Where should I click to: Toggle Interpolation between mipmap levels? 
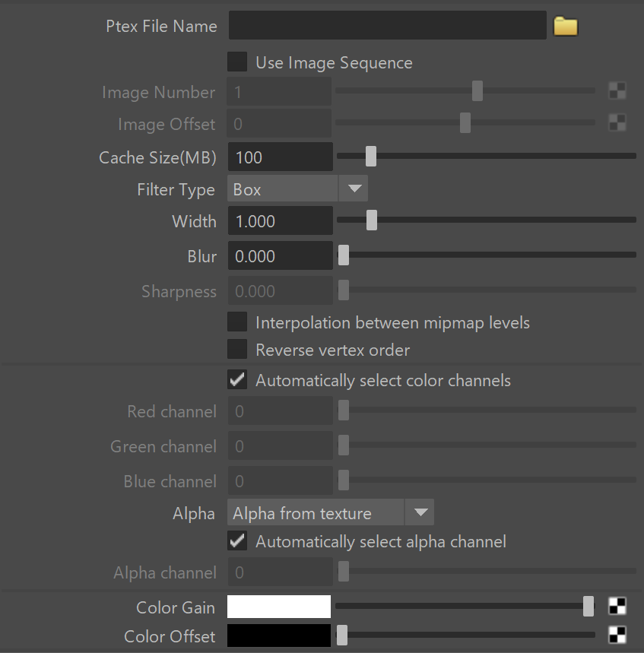pos(237,322)
